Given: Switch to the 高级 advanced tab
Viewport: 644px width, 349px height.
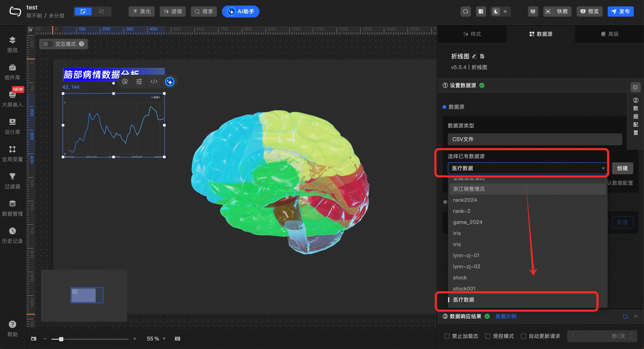Looking at the screenshot, I should 609,34.
